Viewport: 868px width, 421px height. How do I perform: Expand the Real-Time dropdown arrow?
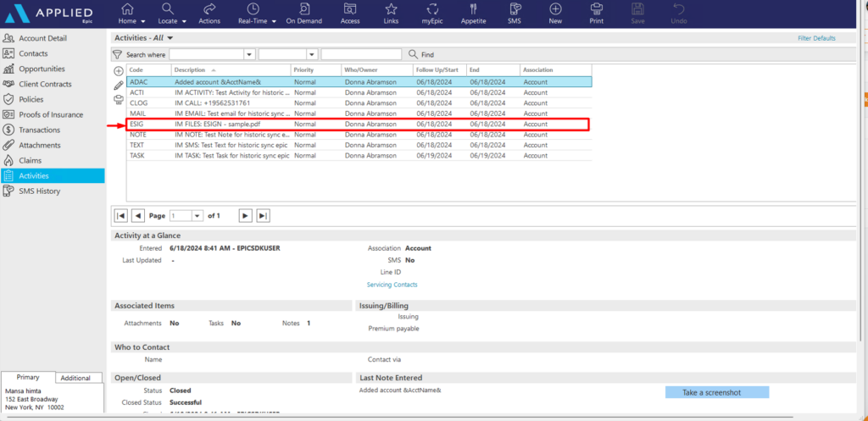click(274, 21)
